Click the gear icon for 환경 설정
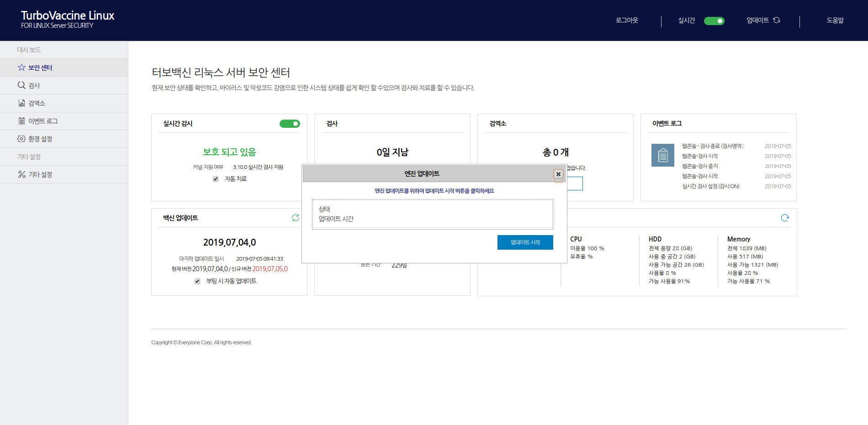 pyautogui.click(x=21, y=139)
